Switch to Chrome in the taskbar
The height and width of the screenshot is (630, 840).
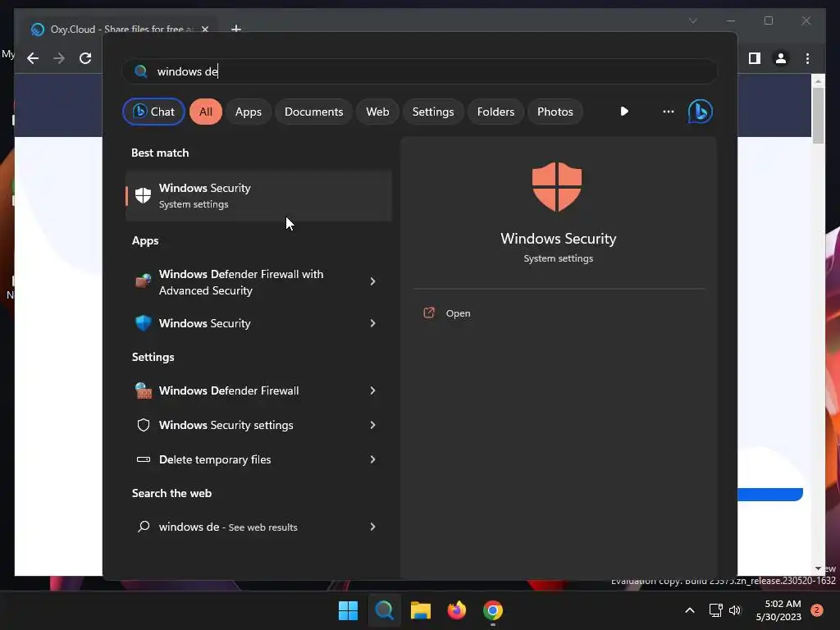pyautogui.click(x=493, y=610)
